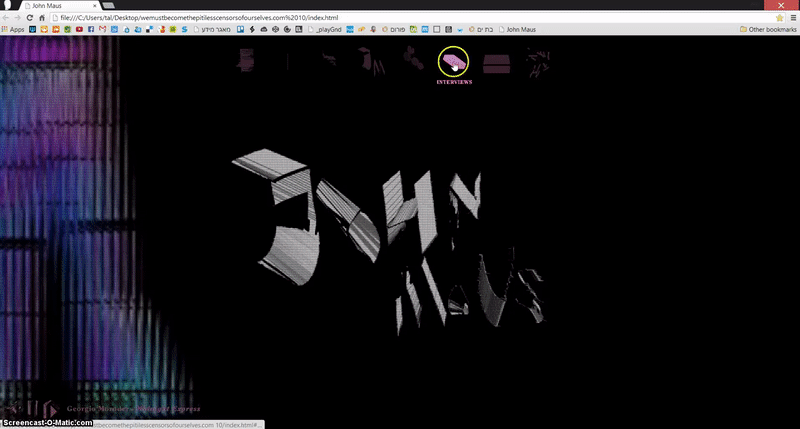This screenshot has width=800, height=429.
Task: Reload the current page
Action: (x=30, y=18)
